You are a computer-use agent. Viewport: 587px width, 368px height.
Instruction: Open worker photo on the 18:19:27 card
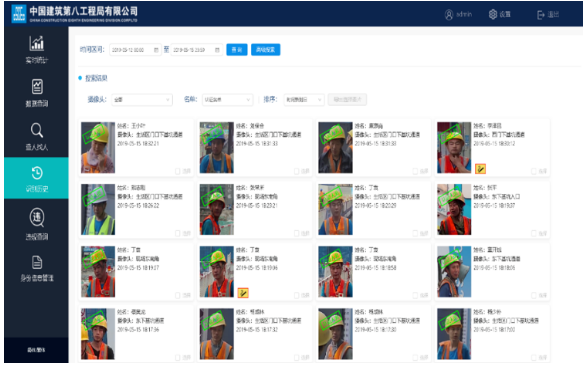coord(98,272)
